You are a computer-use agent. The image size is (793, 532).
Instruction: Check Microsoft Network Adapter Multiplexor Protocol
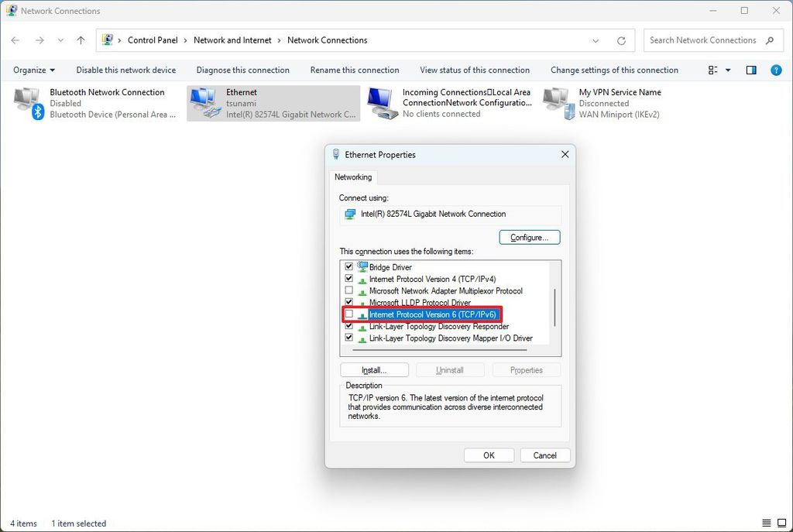pyautogui.click(x=349, y=290)
